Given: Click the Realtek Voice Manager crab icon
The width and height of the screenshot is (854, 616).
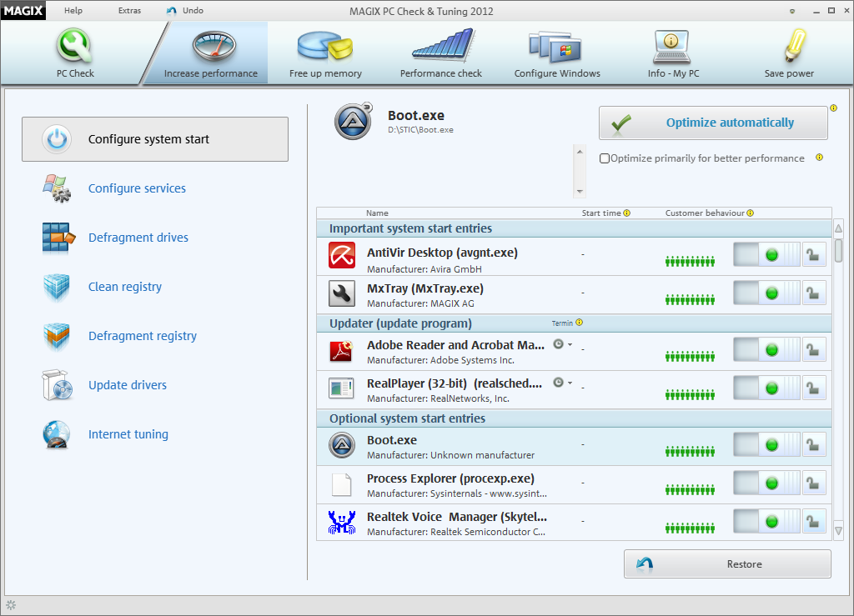Looking at the screenshot, I should [342, 522].
